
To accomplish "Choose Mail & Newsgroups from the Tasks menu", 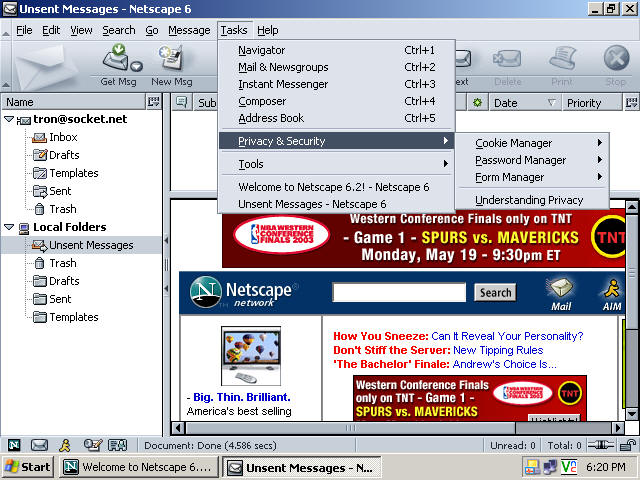I will [337, 67].
